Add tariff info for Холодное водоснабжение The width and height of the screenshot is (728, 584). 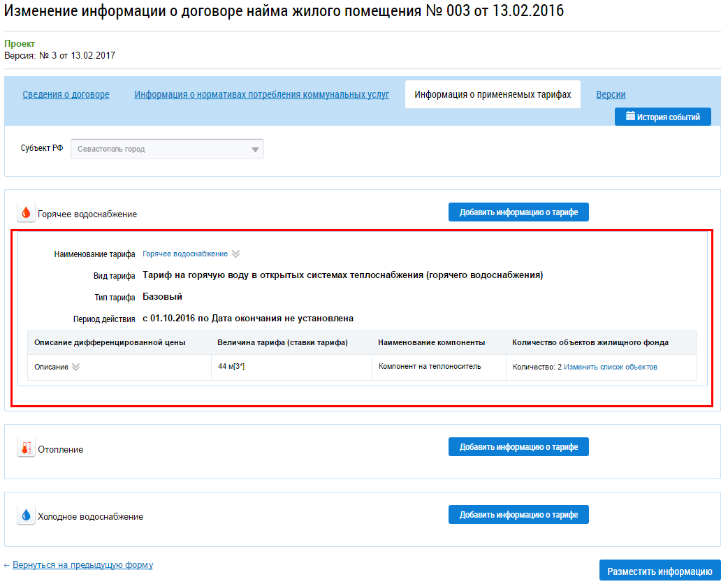518,515
